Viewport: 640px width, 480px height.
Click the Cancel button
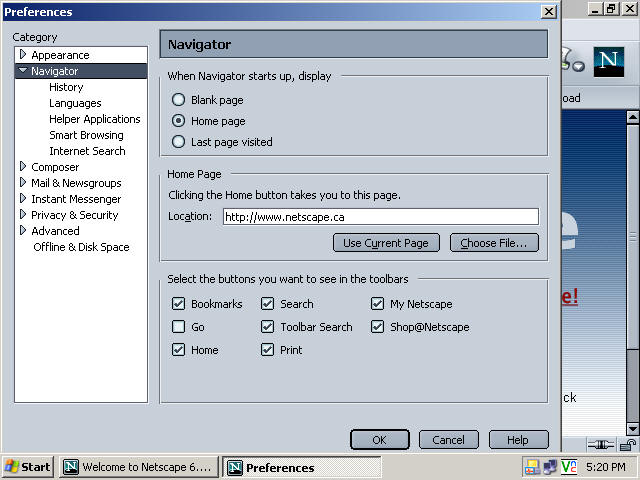click(449, 440)
